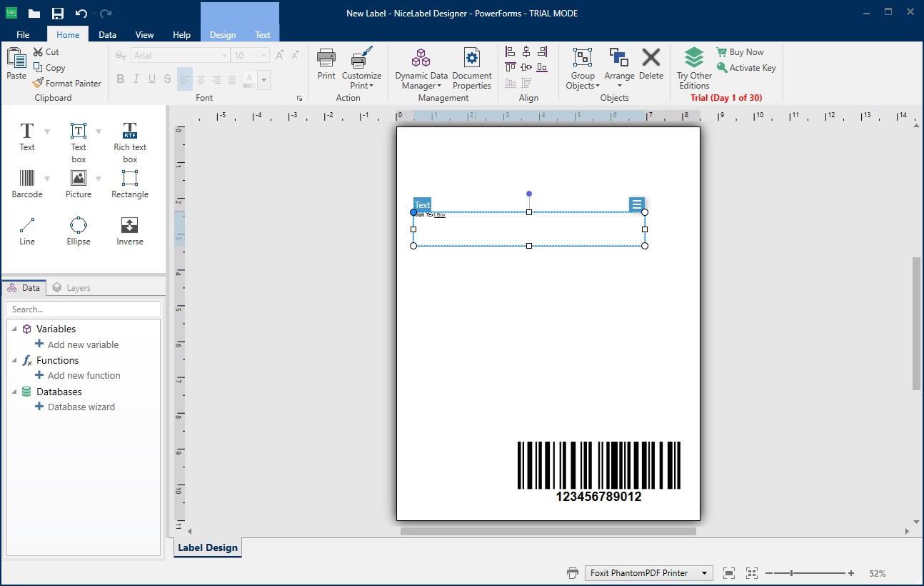
Task: Undo the last action
Action: click(81, 13)
